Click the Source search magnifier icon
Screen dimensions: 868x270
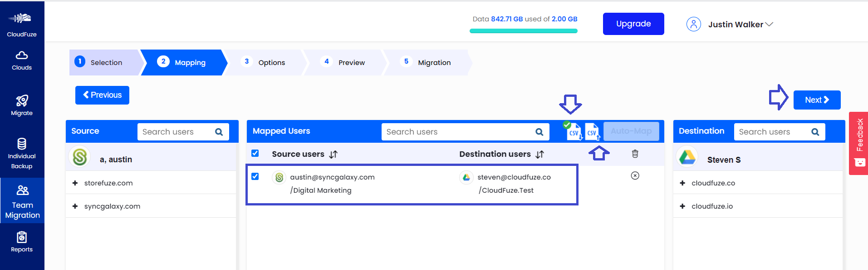pos(219,132)
